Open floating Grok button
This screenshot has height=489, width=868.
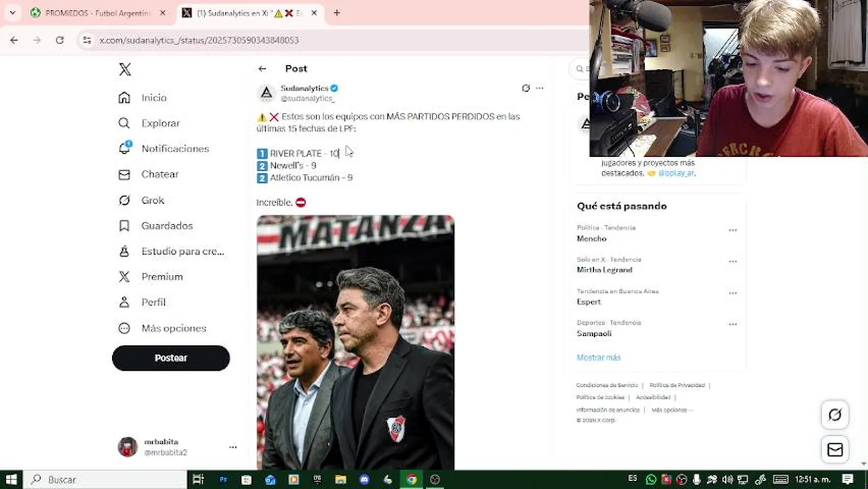835,415
